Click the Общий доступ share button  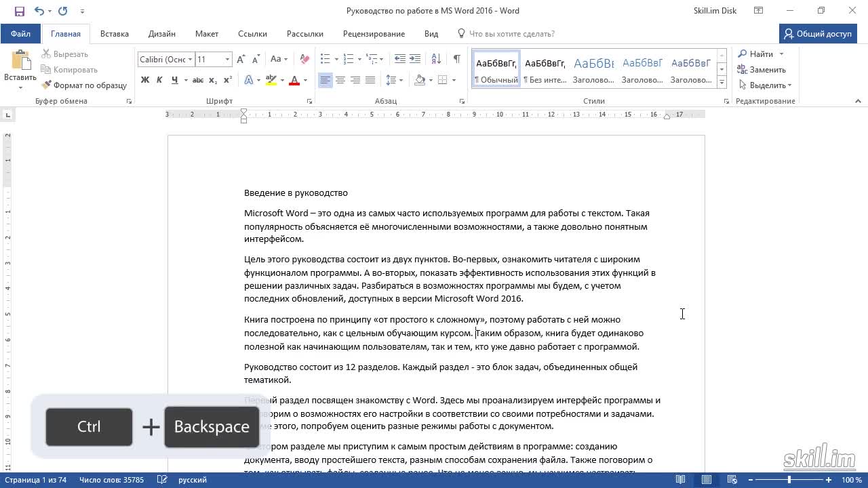[x=818, y=34]
